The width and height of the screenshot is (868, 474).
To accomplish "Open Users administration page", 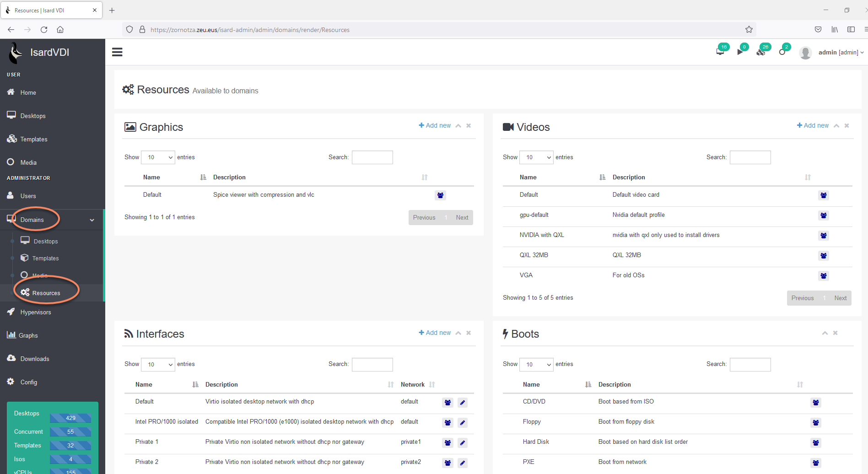I will [28, 196].
